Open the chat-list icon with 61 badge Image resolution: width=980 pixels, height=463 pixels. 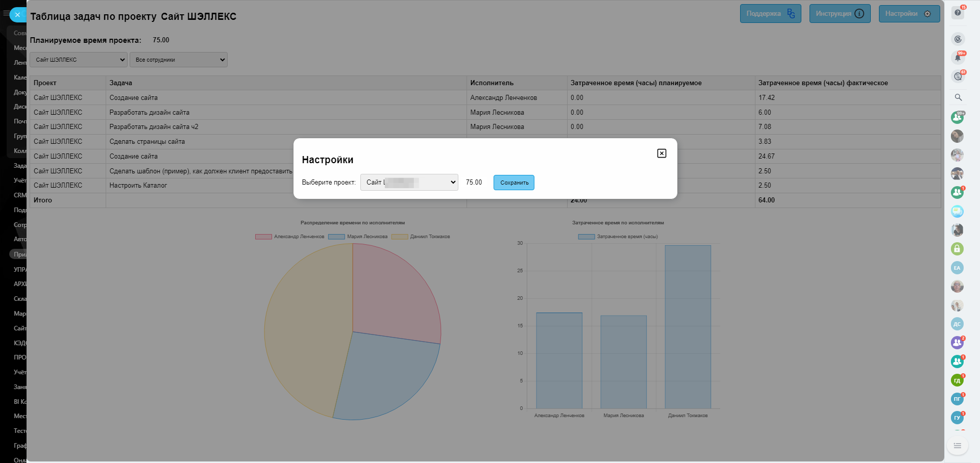tap(958, 76)
